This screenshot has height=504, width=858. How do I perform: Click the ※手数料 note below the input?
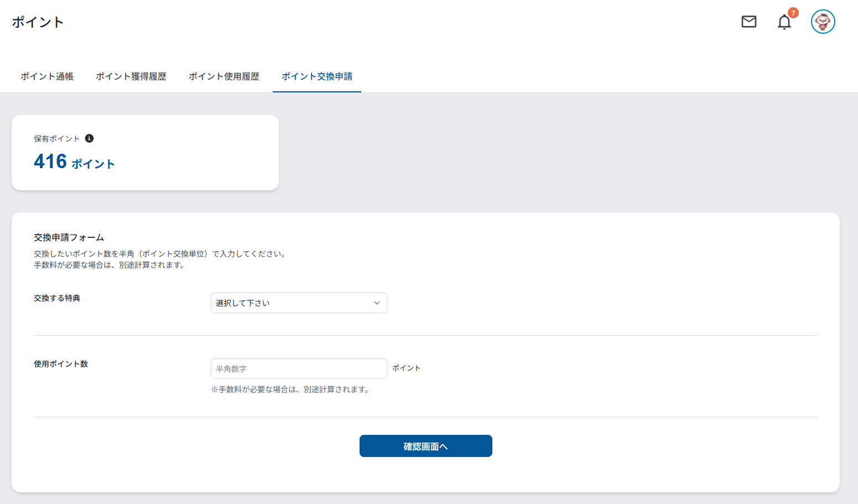290,389
